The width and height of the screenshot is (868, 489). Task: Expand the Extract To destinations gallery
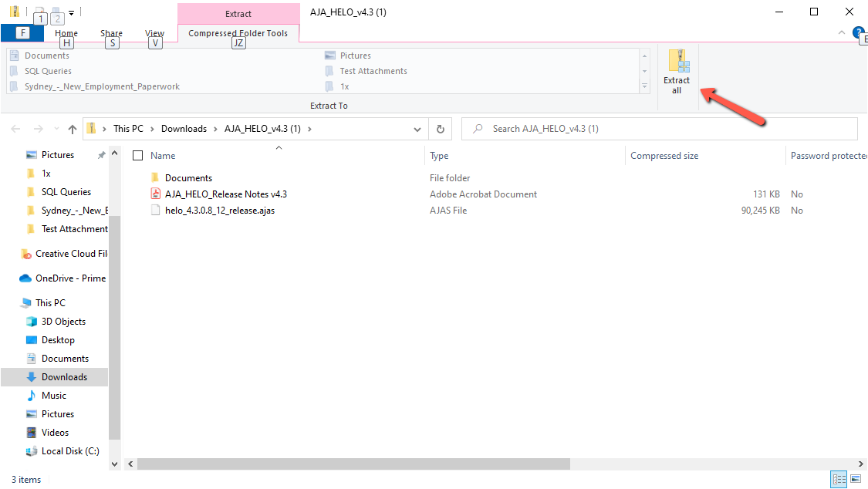click(x=644, y=86)
